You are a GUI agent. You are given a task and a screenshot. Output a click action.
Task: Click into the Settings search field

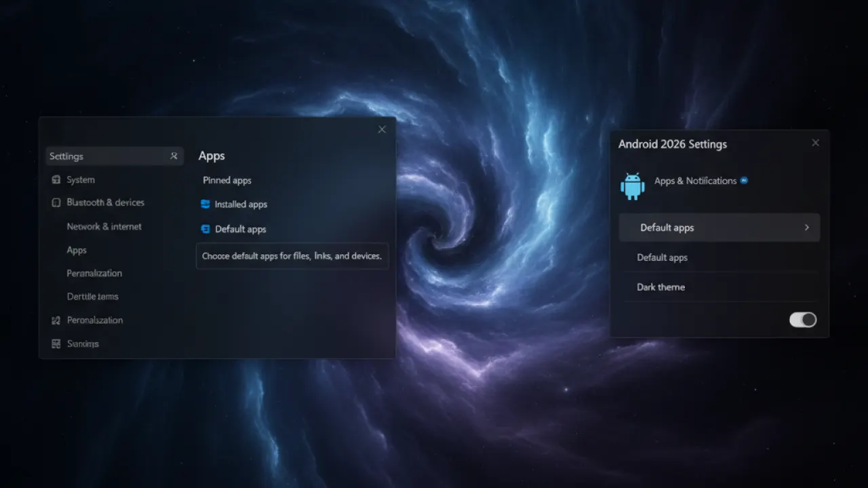coord(115,156)
